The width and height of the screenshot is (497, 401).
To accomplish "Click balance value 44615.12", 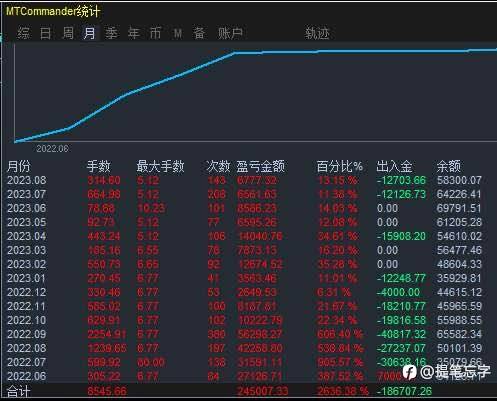I will point(459,292).
